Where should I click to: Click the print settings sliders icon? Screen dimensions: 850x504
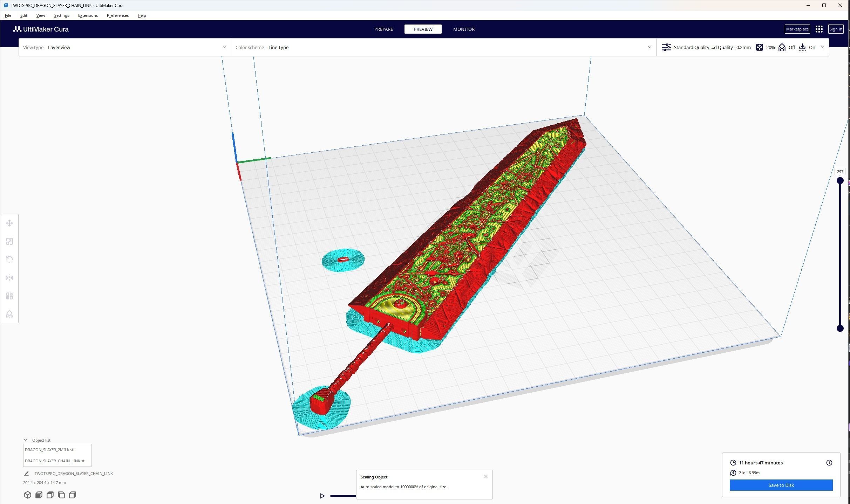click(666, 47)
